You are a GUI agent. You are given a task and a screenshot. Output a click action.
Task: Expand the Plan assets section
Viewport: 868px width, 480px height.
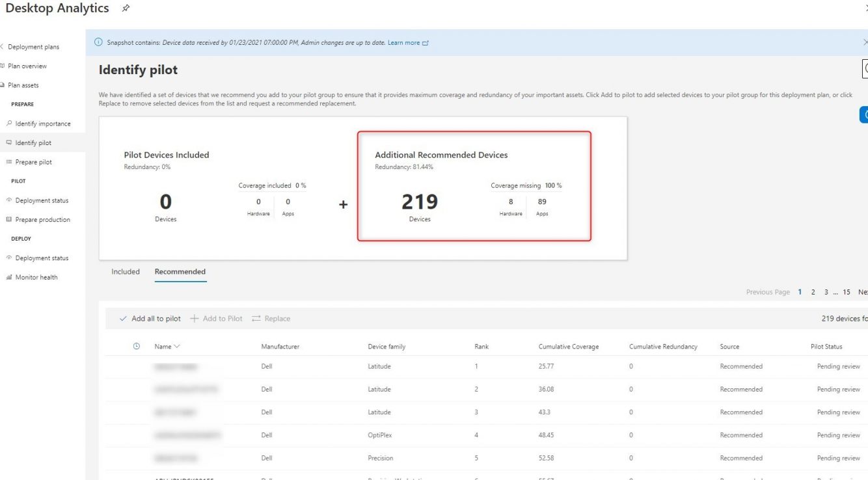4,85
